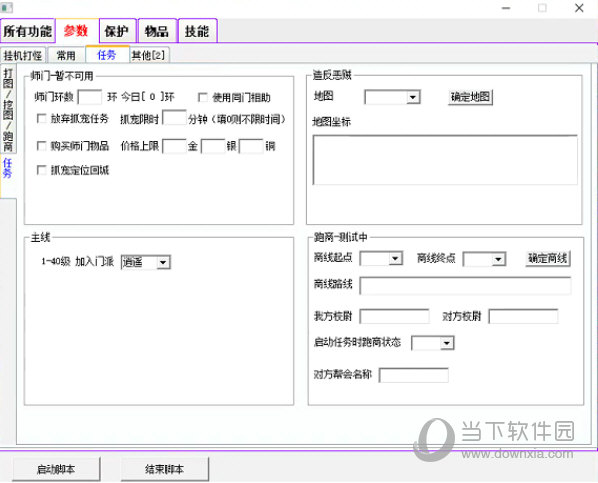Click the 金 price limit field
The height and width of the screenshot is (483, 598).
[174, 146]
